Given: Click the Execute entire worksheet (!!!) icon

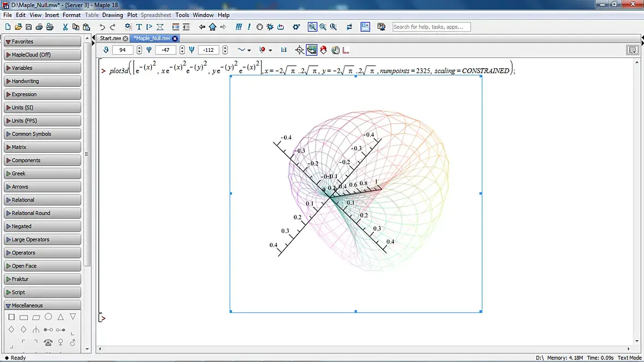Looking at the screenshot, I should [239, 27].
